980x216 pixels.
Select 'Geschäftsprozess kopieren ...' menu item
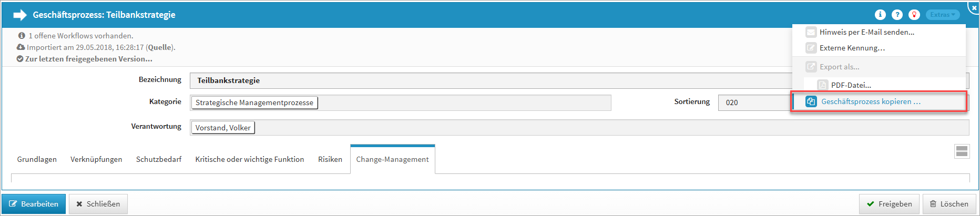coord(871,101)
